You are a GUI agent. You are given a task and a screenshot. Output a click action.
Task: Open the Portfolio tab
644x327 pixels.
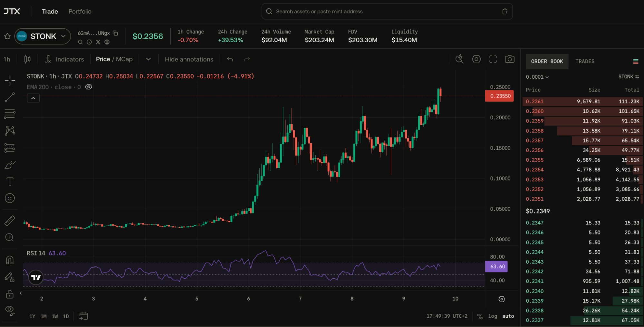click(80, 11)
